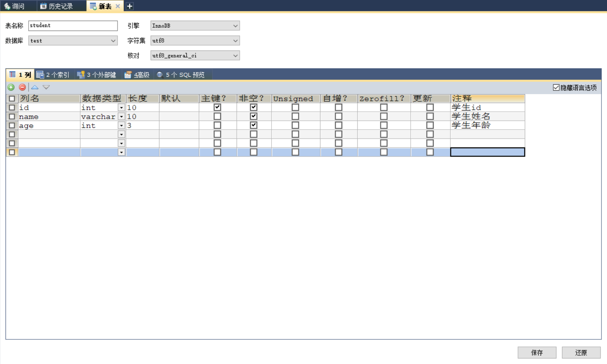Open the 3 个外部键 foreign keys tab
607x364 pixels.
tap(97, 75)
